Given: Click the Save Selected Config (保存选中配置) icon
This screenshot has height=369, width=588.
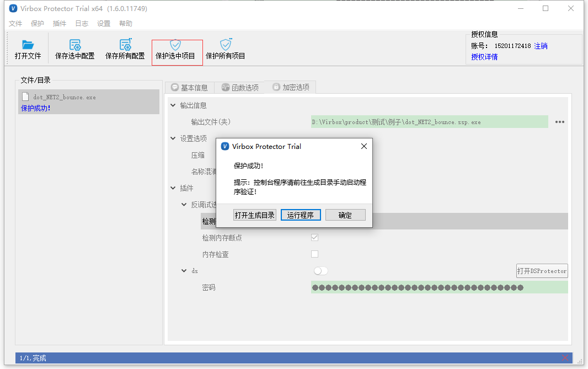Looking at the screenshot, I should coord(75,45).
